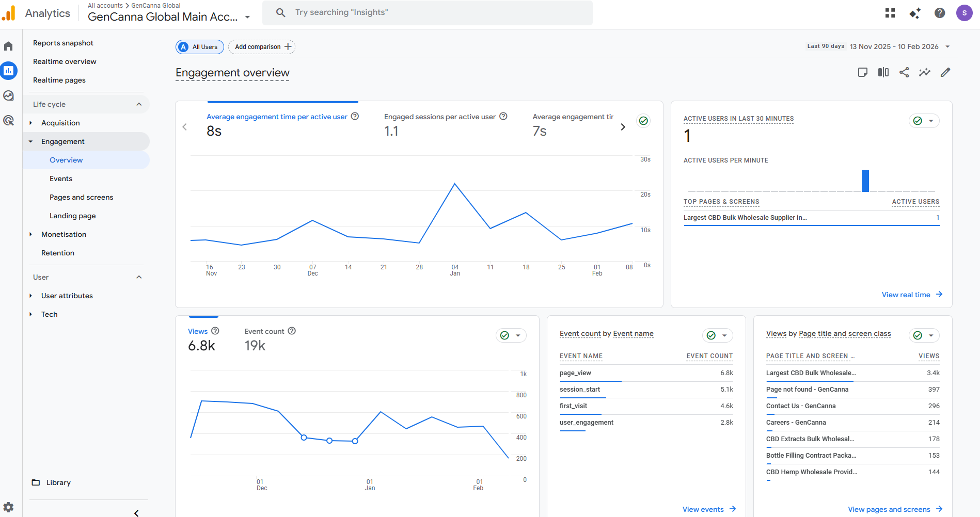980x517 pixels.
Task: Select the Views metric tab
Action: pos(198,331)
